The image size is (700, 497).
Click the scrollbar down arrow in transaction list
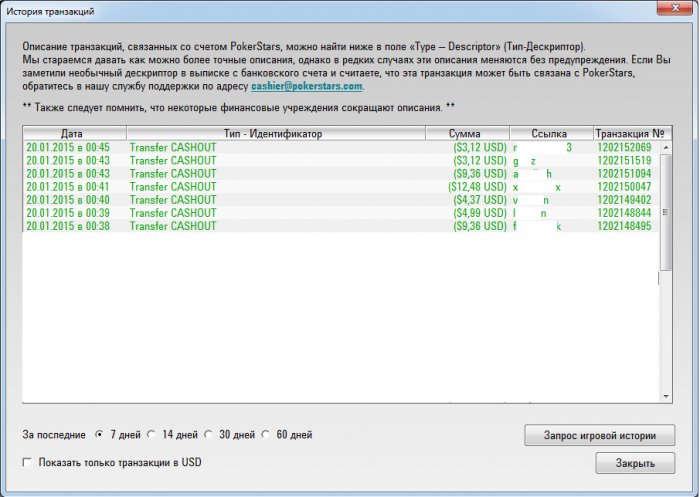point(666,396)
